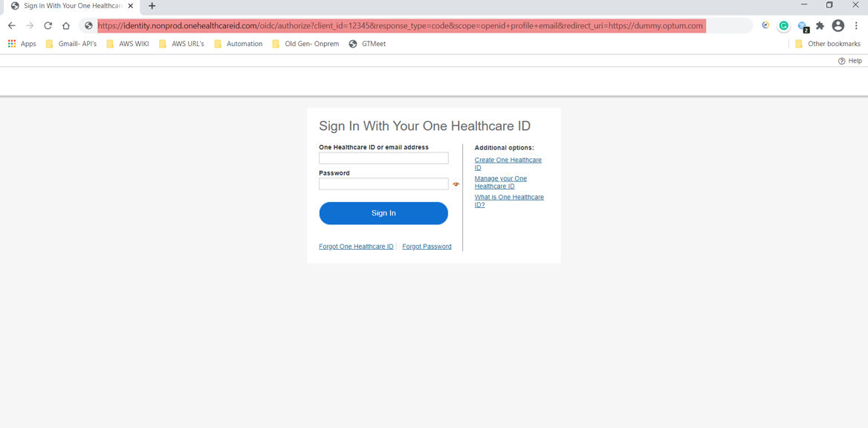Click Forgot Password link
868x428 pixels.
point(427,247)
